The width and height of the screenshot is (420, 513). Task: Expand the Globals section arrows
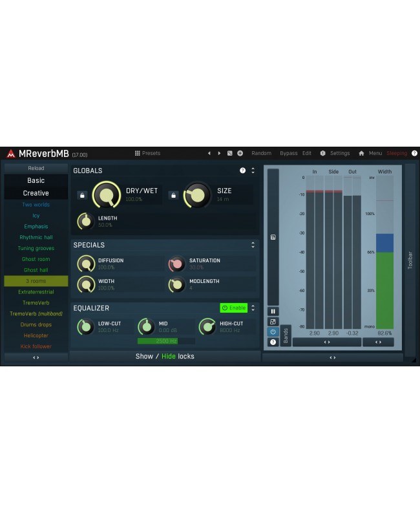pos(253,171)
